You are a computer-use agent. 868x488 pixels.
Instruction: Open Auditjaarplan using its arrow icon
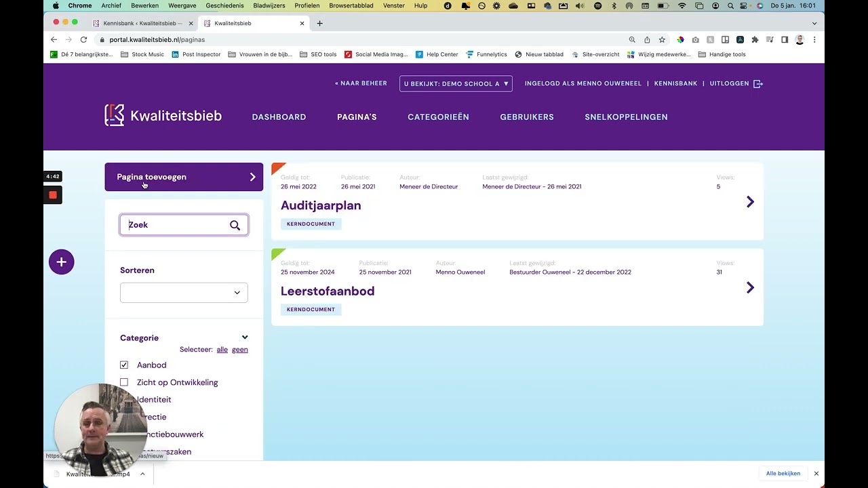click(x=750, y=202)
